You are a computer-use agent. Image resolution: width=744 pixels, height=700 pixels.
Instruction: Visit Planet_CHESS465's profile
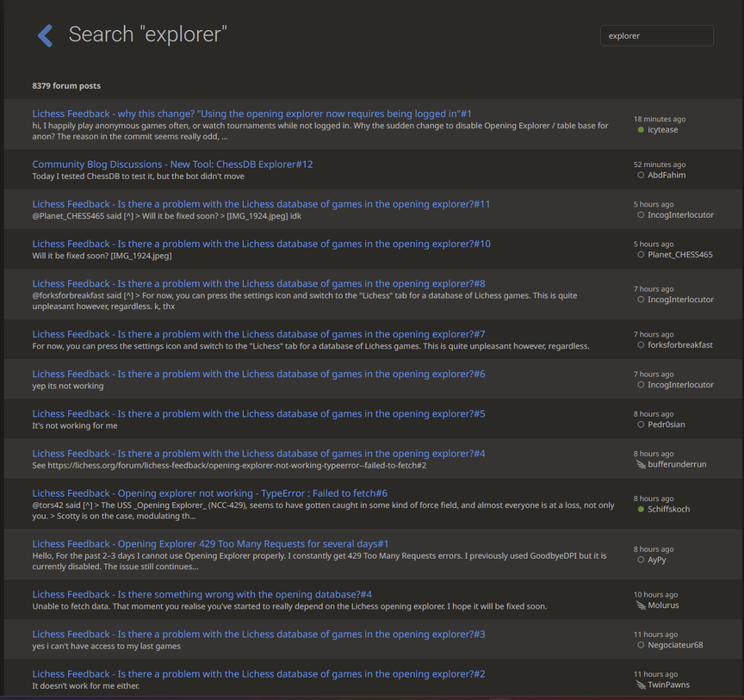click(680, 255)
